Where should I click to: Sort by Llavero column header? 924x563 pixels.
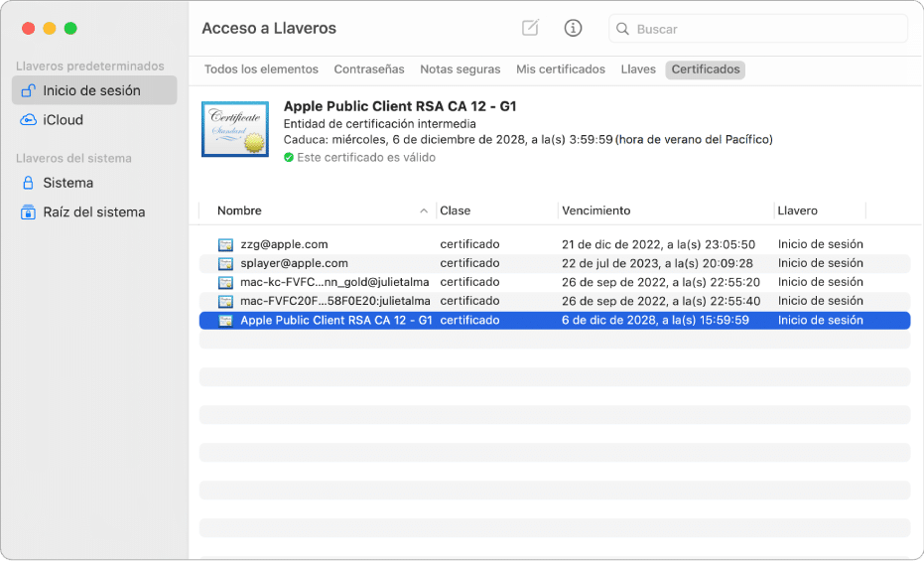797,211
